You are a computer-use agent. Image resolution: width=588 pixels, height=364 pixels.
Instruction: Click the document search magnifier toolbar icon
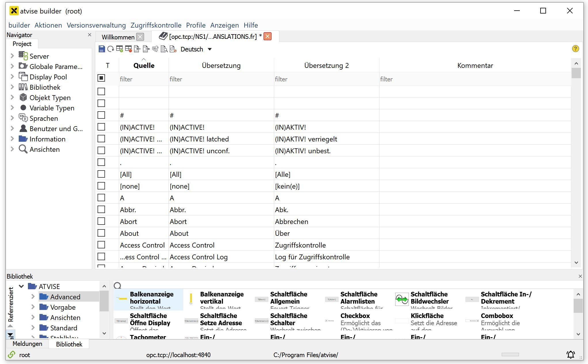[164, 49]
